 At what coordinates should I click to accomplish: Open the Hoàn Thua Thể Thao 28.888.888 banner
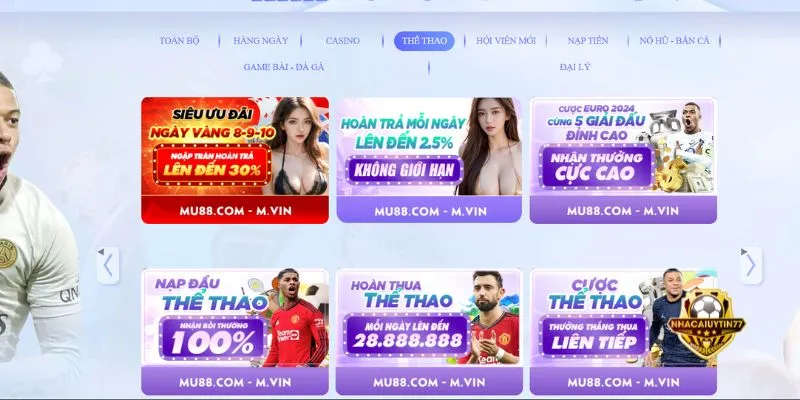point(429,332)
